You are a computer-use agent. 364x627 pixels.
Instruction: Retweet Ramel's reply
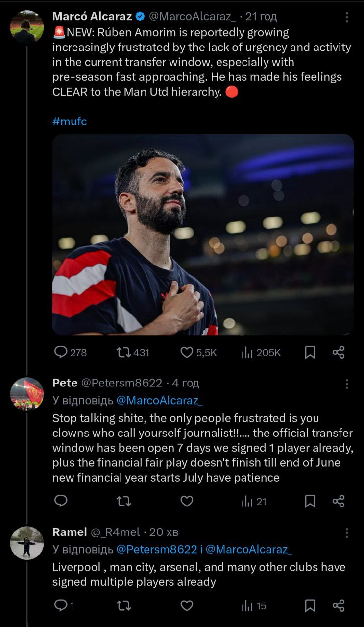point(124,606)
